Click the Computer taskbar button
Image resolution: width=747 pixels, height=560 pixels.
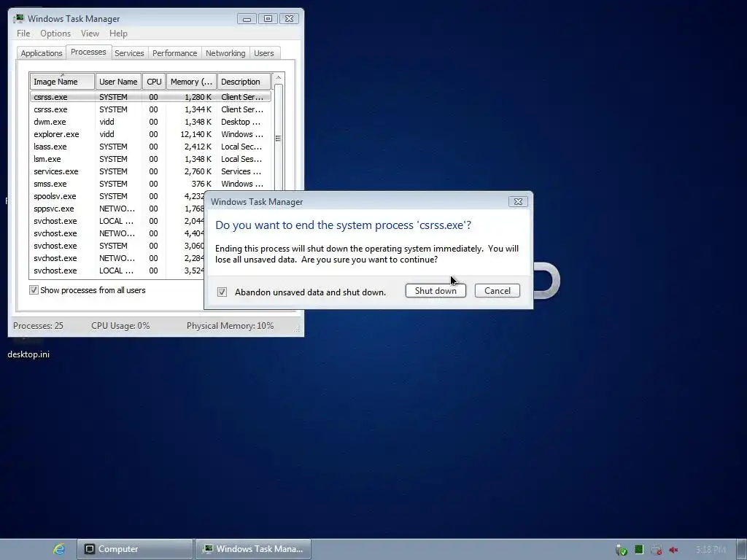[135, 549]
